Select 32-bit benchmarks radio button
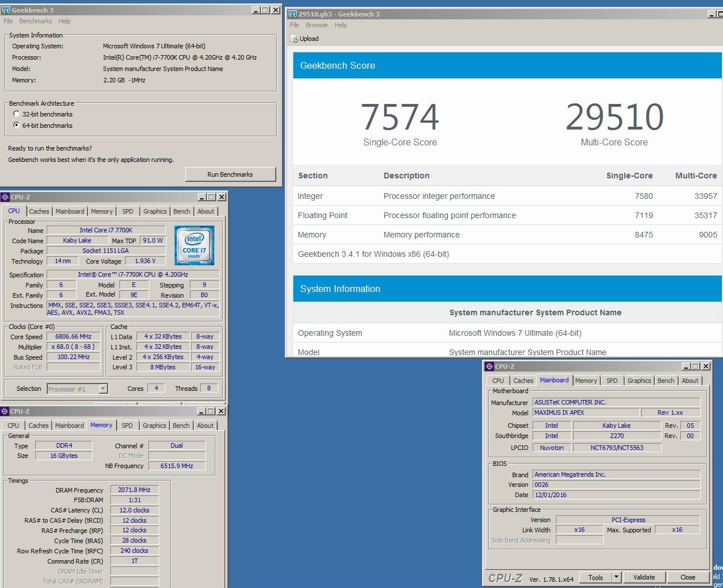This screenshot has height=588, width=723. [16, 114]
